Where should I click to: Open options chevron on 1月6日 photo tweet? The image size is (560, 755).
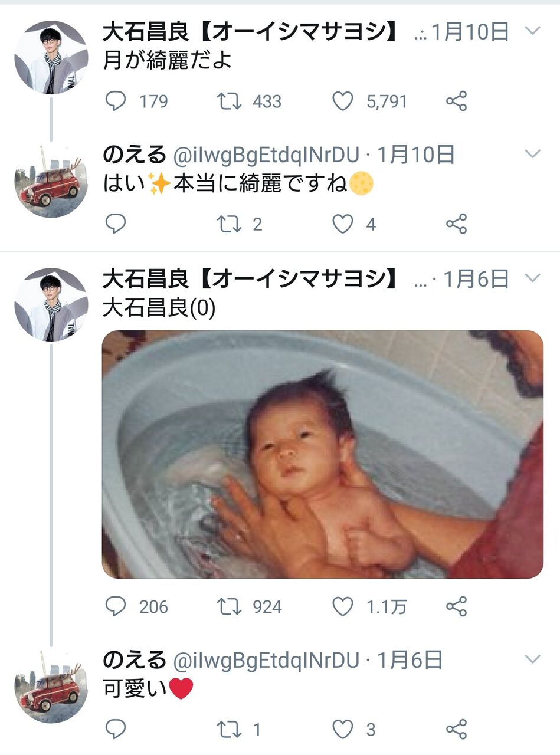532,277
